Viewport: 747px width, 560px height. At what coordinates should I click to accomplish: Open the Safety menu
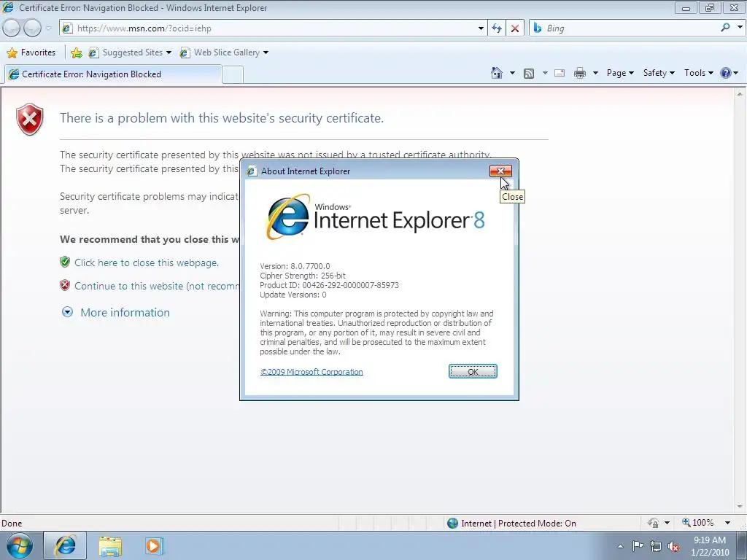click(659, 73)
